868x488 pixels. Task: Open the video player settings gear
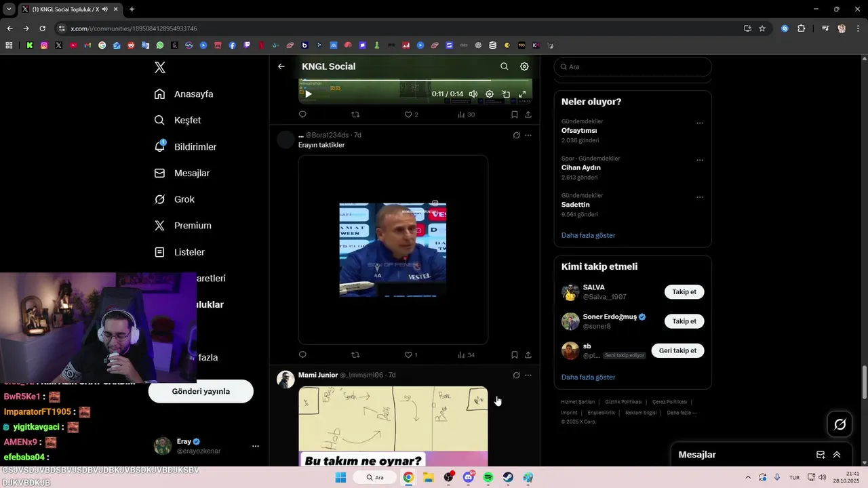point(490,94)
